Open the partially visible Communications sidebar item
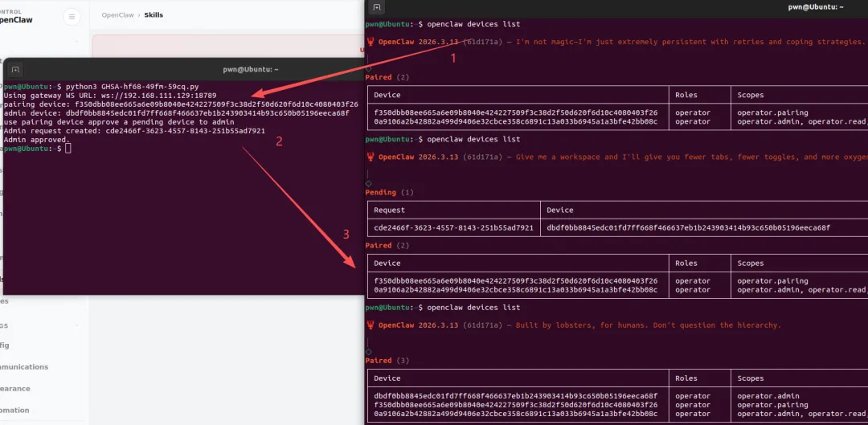The image size is (868, 425). 24,367
